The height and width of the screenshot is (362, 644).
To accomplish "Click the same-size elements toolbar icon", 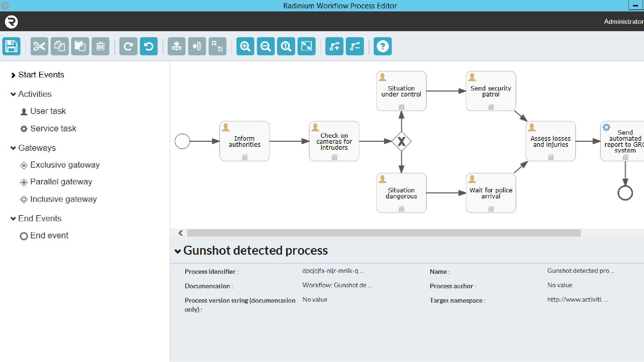I will pos(218,46).
